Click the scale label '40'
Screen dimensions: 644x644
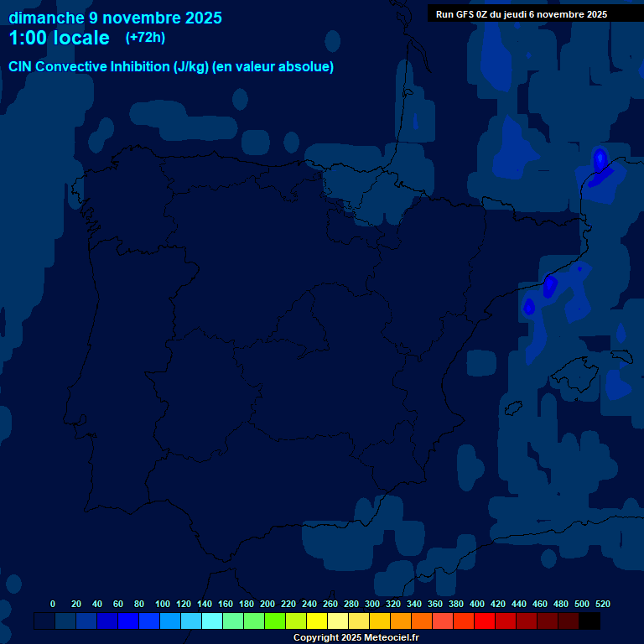click(x=97, y=604)
